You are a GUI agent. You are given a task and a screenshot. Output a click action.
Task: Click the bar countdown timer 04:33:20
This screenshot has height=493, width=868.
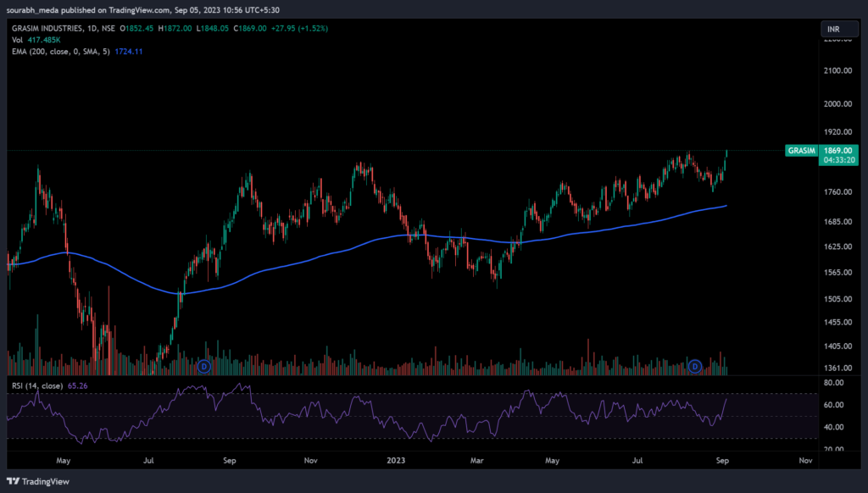(839, 160)
